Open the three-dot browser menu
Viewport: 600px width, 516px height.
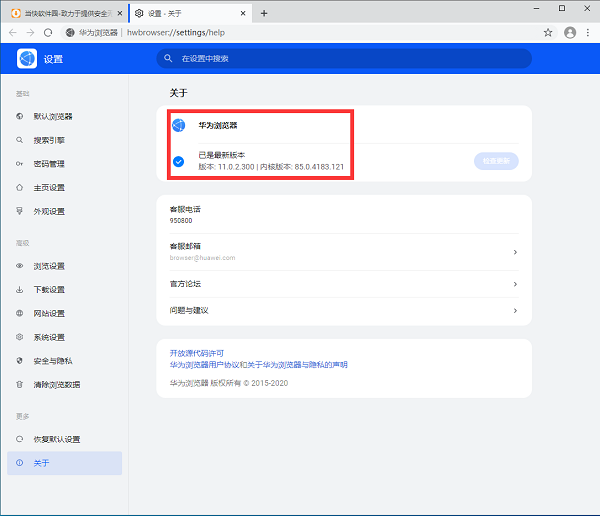tap(588, 33)
